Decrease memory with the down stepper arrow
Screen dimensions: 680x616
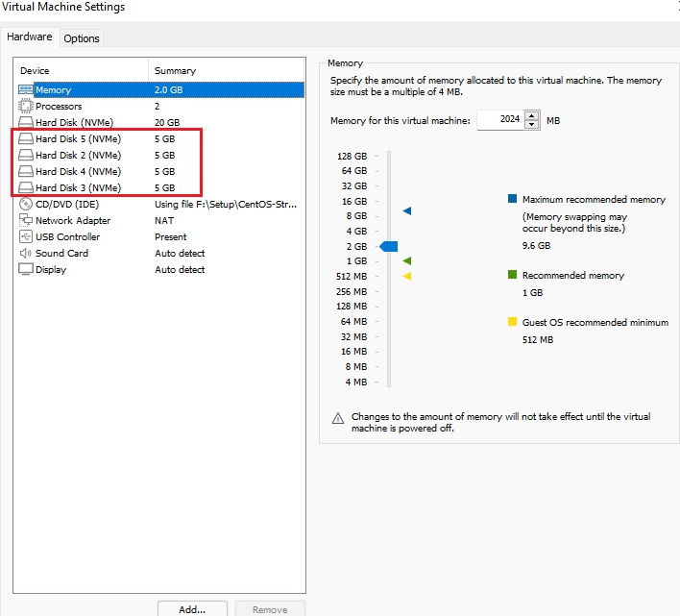click(x=532, y=126)
